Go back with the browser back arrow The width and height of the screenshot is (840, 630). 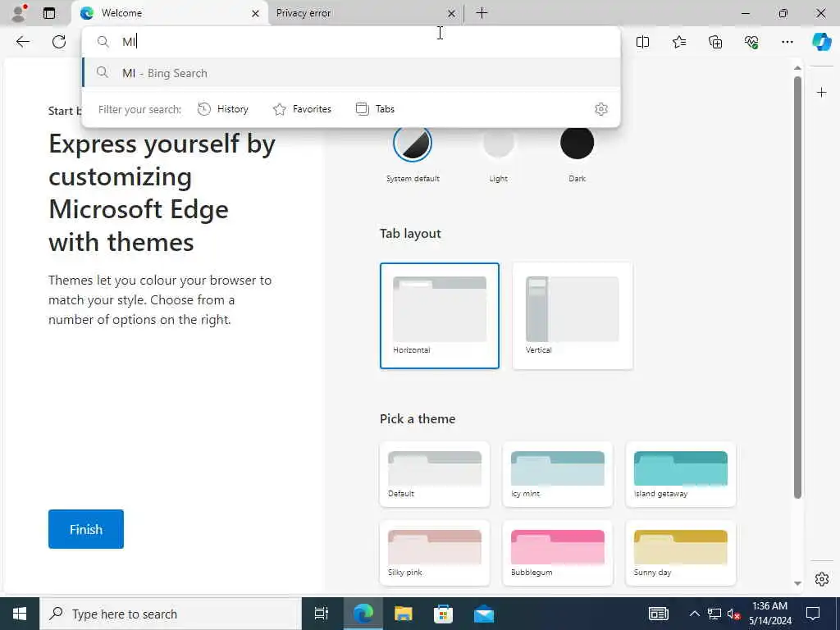click(22, 42)
